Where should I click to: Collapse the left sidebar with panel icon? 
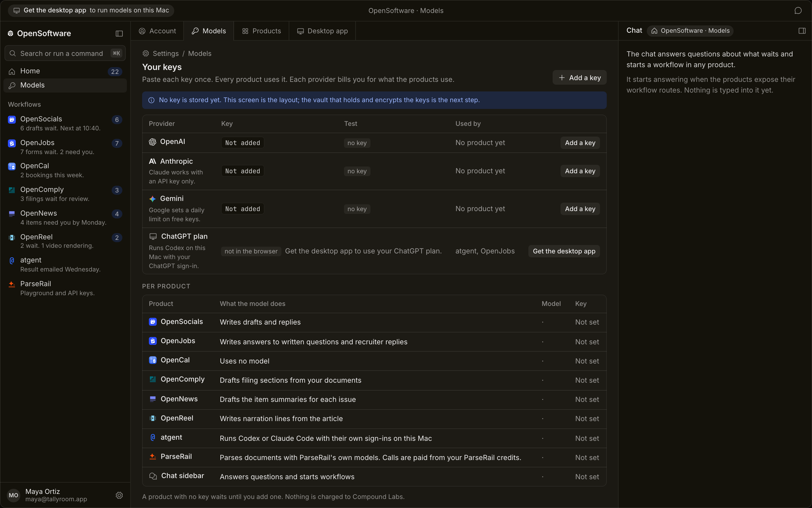[x=119, y=33]
